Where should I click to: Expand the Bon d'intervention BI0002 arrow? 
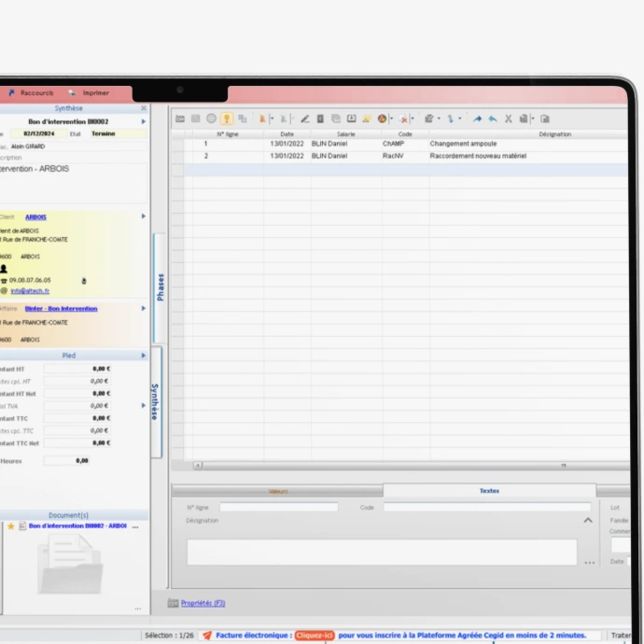144,121
